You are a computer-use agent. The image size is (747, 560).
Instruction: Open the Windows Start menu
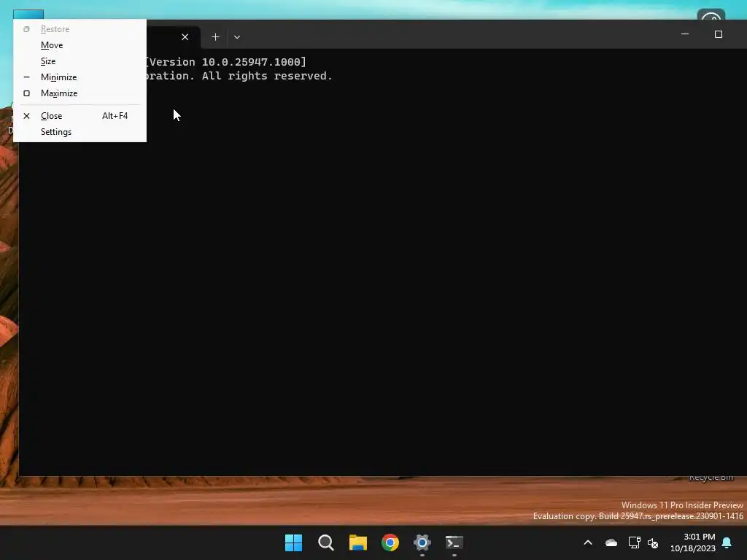click(293, 542)
